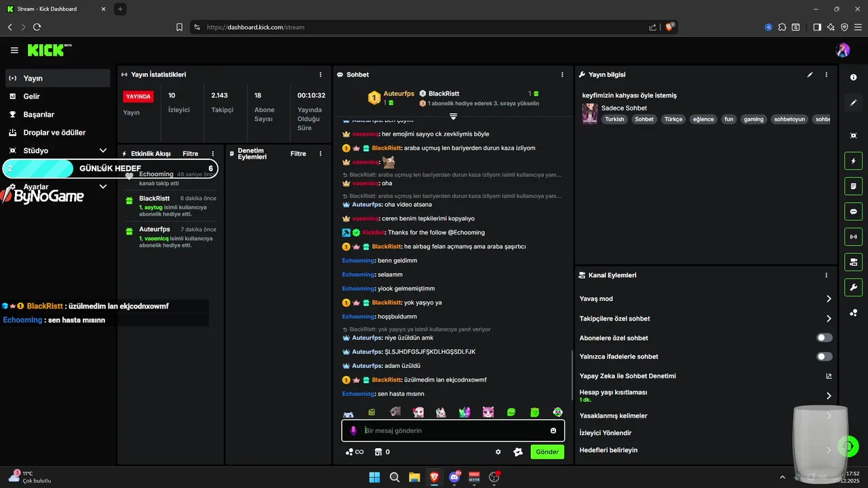Click the lightning bolt button in right sidebar
868x488 pixels.
tap(853, 161)
